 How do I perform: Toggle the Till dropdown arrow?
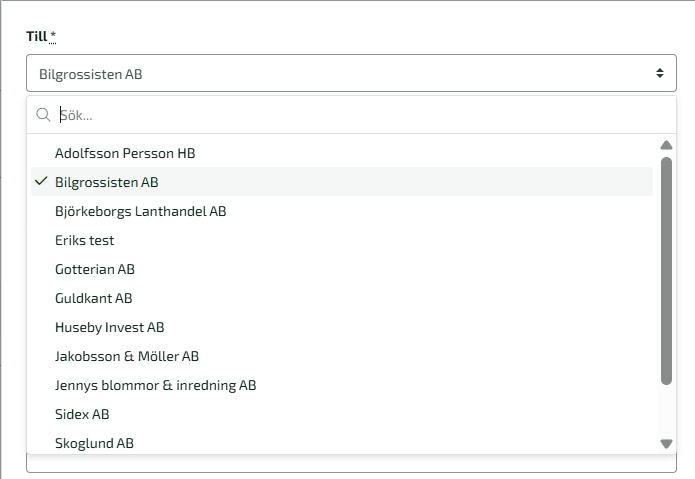click(660, 73)
